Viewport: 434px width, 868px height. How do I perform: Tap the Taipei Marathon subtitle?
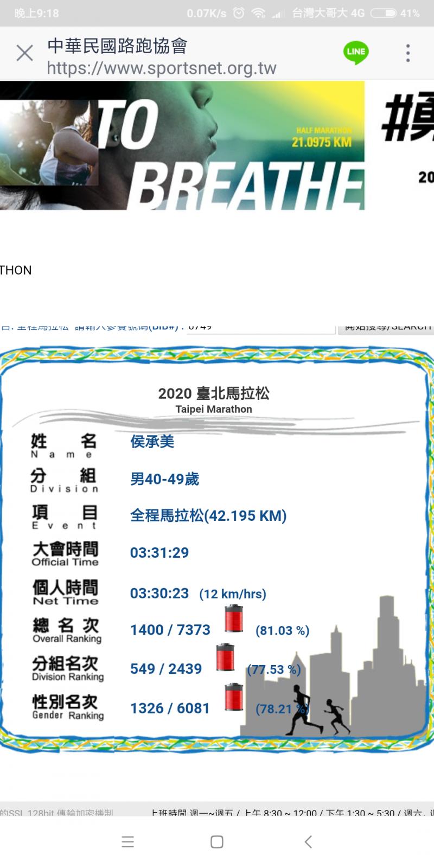tap(214, 409)
